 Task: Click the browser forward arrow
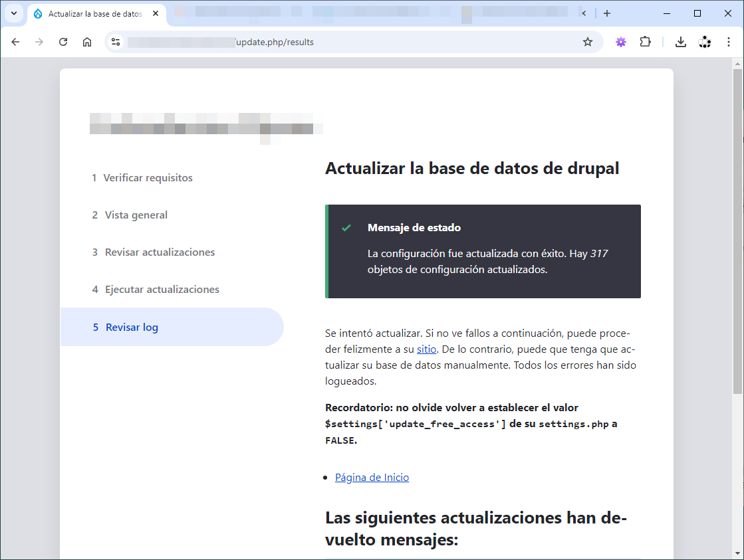point(39,42)
